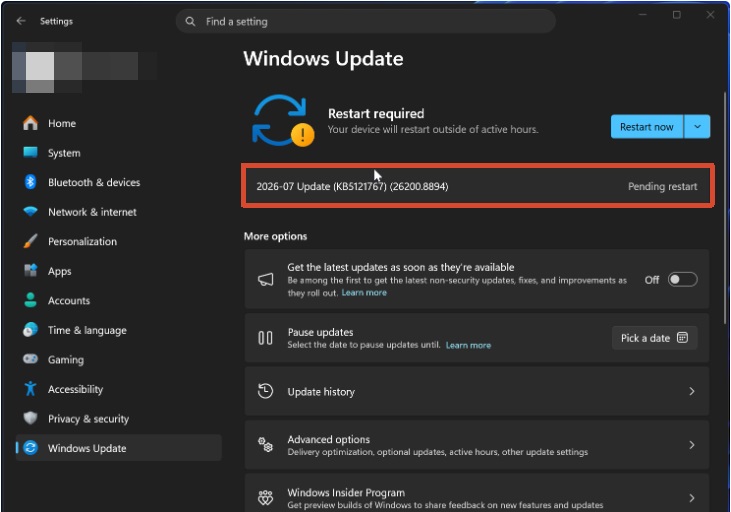Click the Restart now button
Image resolution: width=731 pixels, height=512 pixels.
[647, 126]
